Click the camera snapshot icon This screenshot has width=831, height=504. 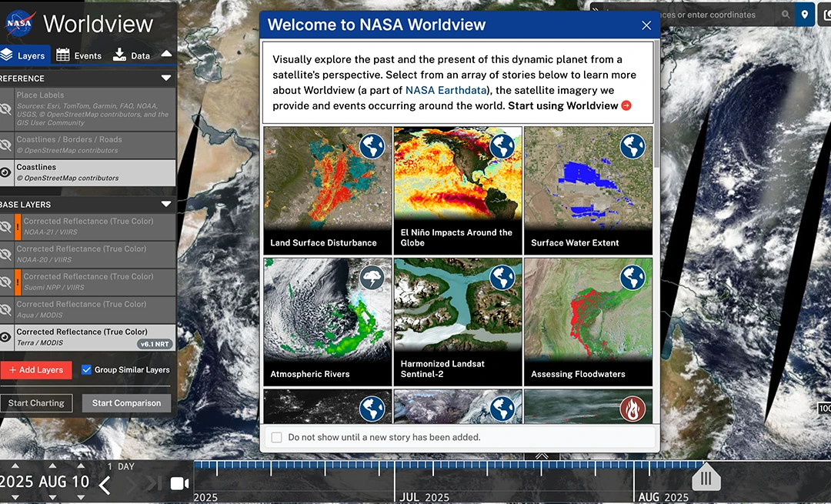click(x=826, y=15)
